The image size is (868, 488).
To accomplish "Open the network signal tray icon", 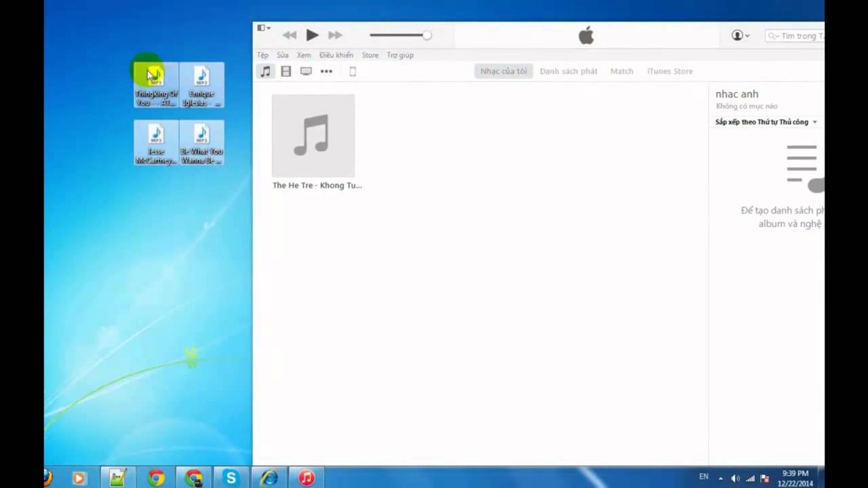I will click(751, 479).
